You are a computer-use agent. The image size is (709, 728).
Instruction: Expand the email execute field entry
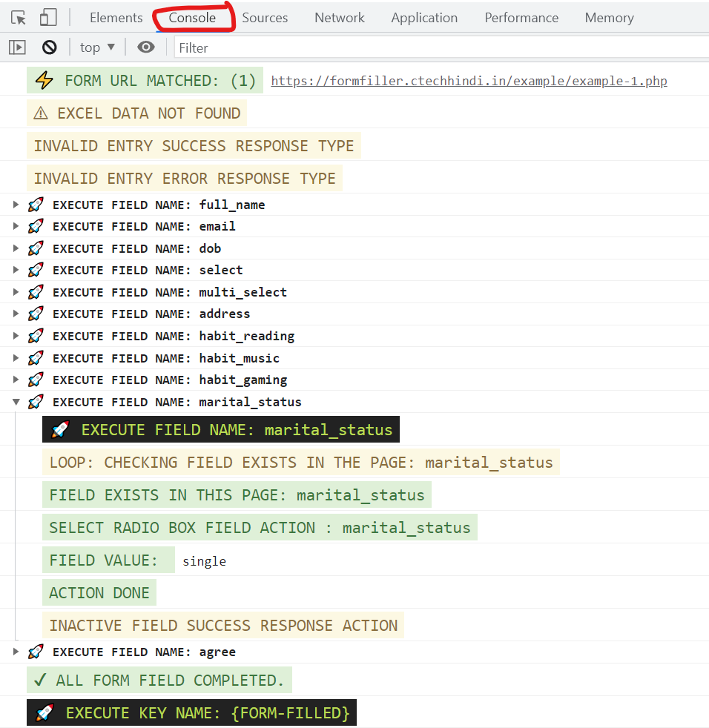[x=15, y=226]
